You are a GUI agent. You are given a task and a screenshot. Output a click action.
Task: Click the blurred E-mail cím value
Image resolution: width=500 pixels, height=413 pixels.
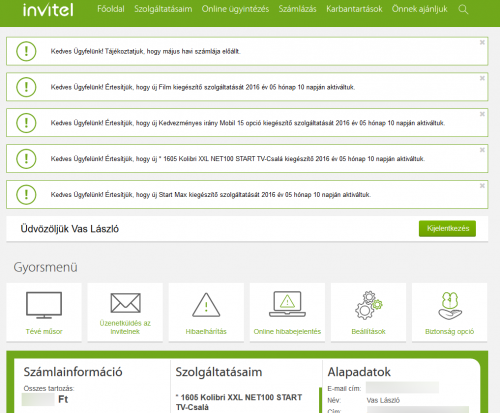click(402, 388)
